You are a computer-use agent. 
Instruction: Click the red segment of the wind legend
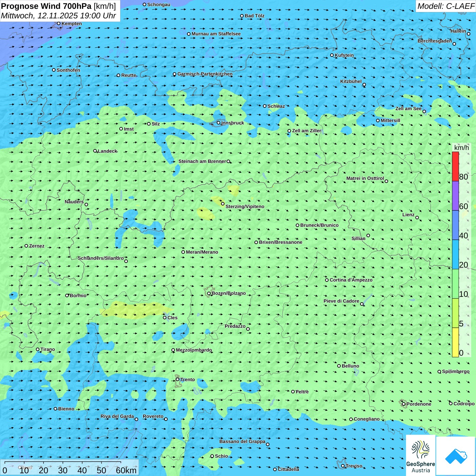455,166
